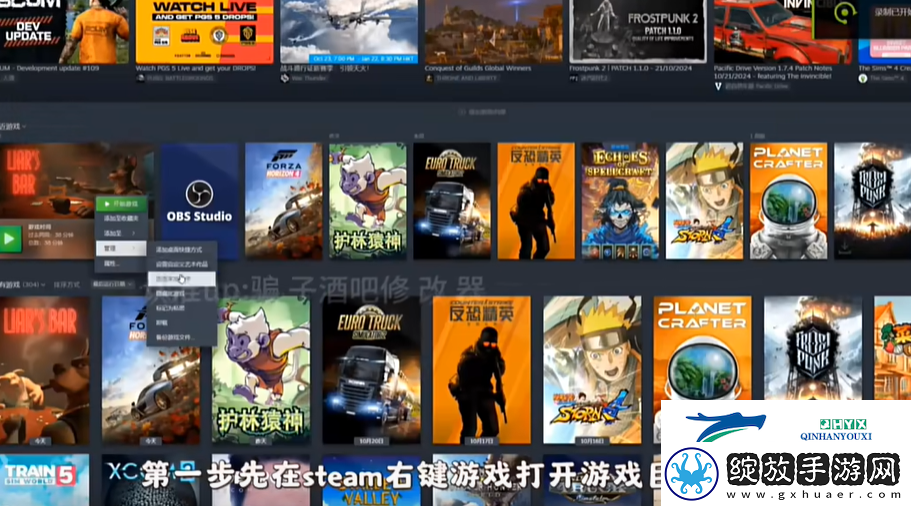Open Liar's Bar cover in the all games grid
Image resolution: width=911 pixels, height=506 pixels.
point(45,371)
